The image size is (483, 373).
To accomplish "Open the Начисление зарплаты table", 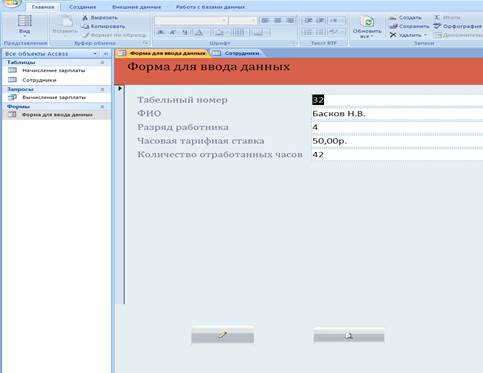I will [x=53, y=71].
